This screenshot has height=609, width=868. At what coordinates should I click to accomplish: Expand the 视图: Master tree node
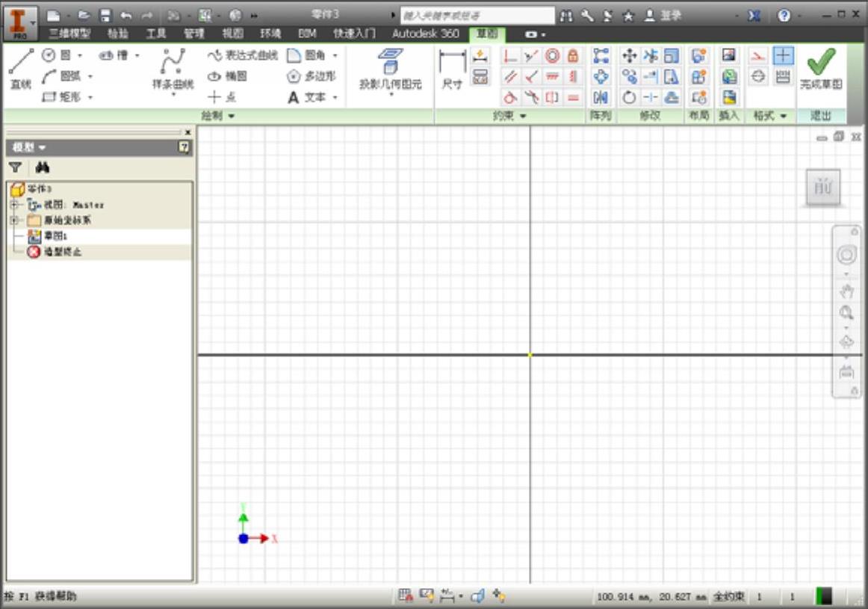click(x=14, y=205)
